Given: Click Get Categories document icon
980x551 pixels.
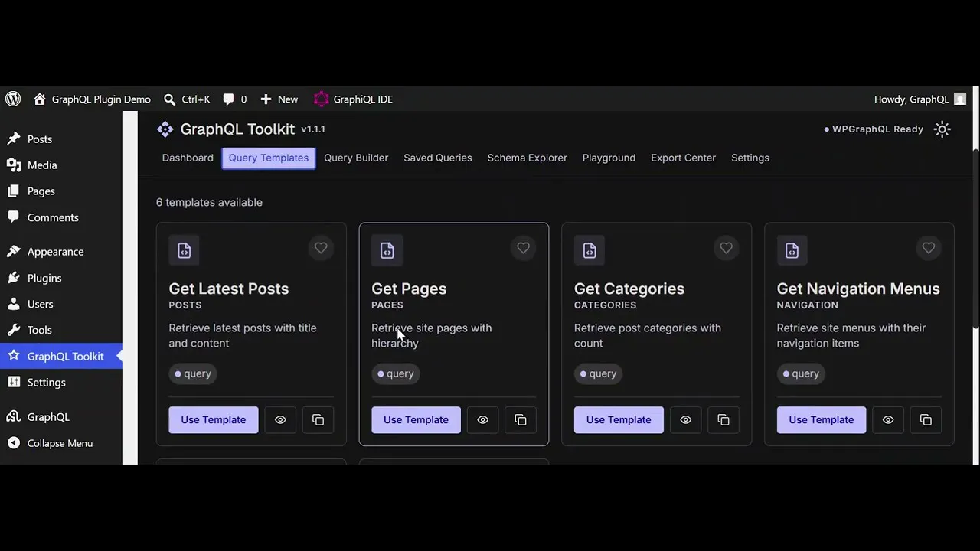Looking at the screenshot, I should (590, 250).
